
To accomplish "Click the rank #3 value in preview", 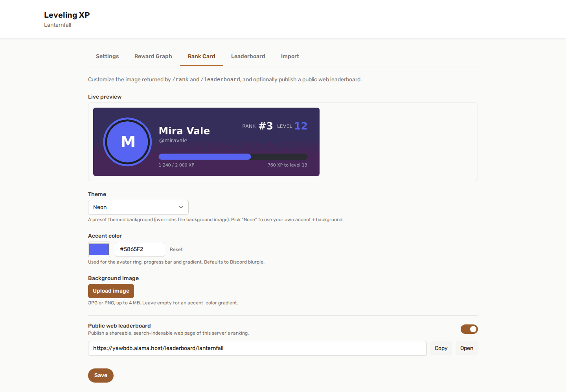I will [x=266, y=126].
